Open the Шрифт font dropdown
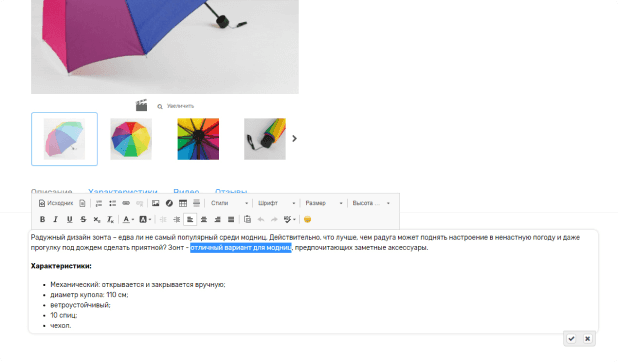Screen dimensions: 618x362 tap(276, 203)
